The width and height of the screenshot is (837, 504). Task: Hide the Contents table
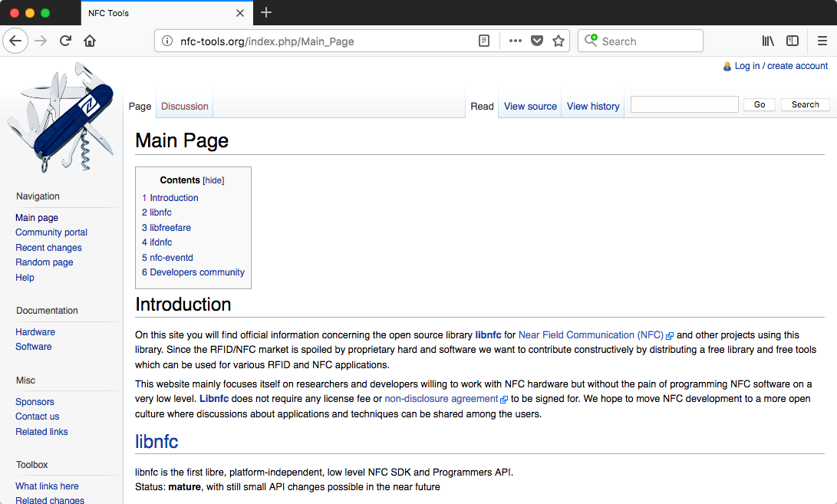213,180
